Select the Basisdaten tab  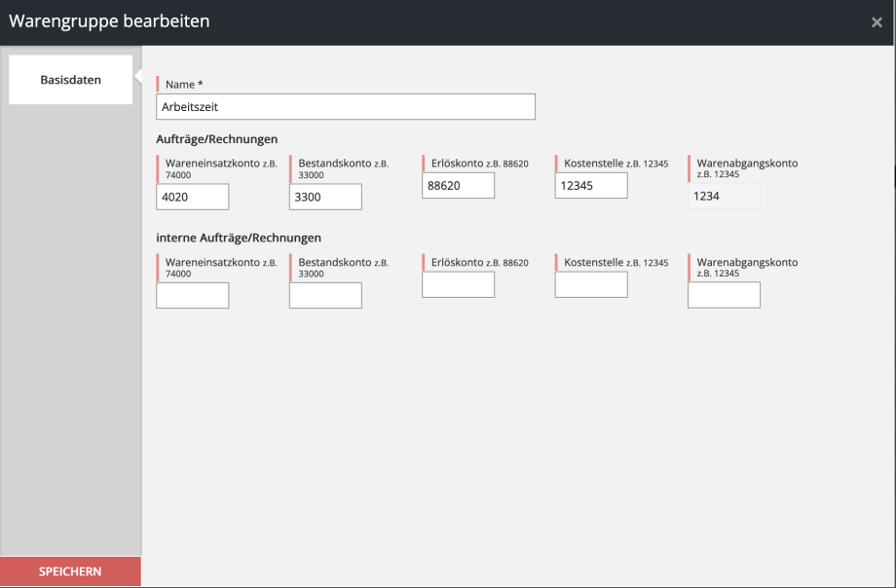tap(70, 80)
